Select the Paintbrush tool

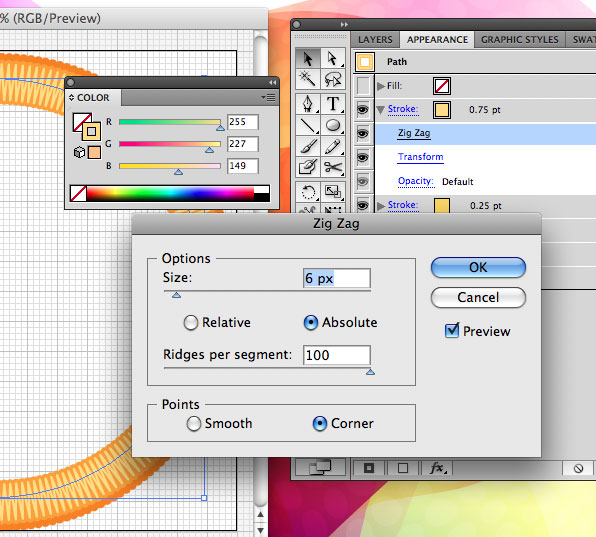[x=308, y=146]
